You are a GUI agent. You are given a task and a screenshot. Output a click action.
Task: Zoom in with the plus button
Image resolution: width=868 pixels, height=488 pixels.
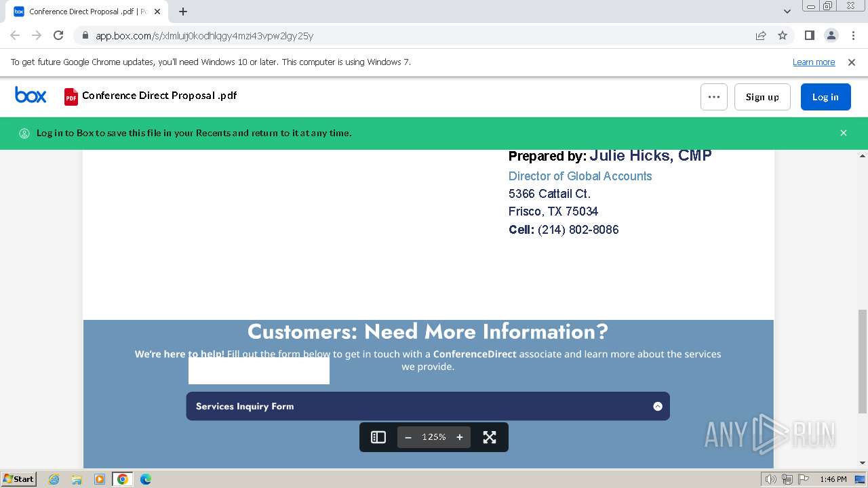(460, 437)
